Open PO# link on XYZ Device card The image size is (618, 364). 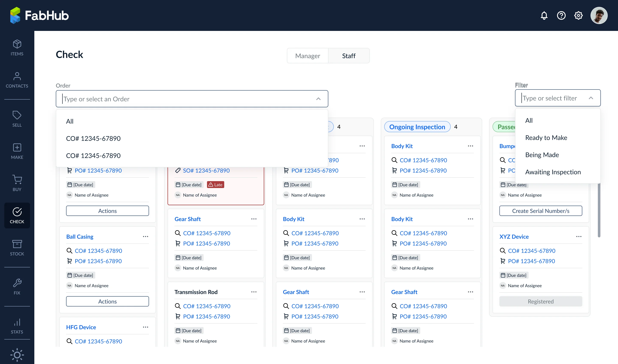click(x=532, y=261)
